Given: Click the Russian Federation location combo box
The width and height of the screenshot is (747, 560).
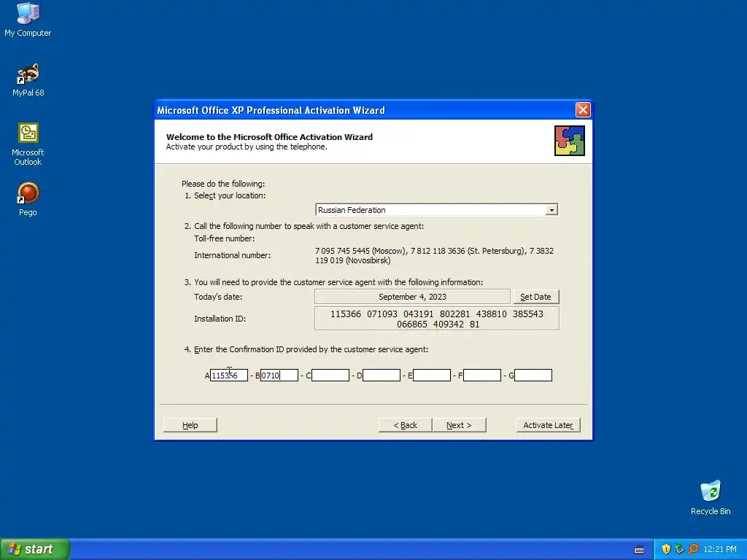Looking at the screenshot, I should coord(436,210).
